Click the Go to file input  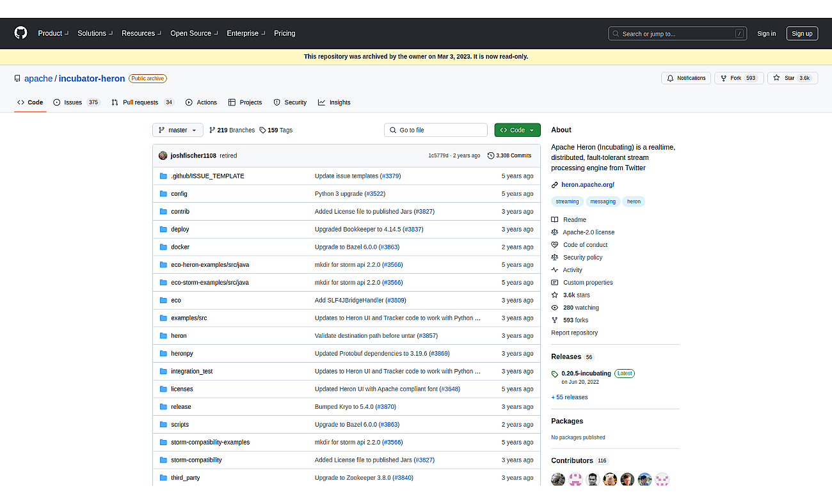pos(436,130)
